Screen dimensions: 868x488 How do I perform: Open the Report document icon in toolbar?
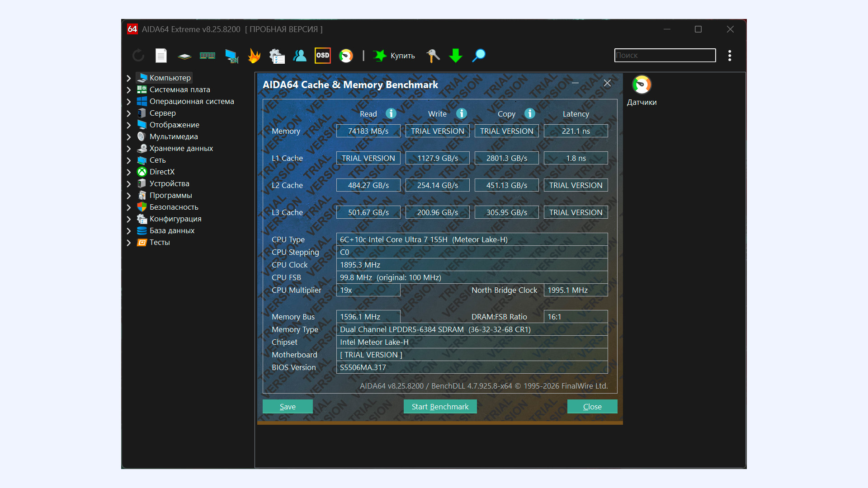click(x=161, y=56)
